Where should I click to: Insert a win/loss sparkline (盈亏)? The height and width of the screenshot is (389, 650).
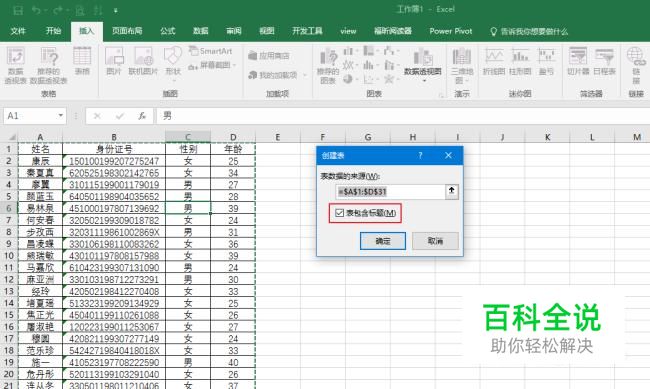546,61
